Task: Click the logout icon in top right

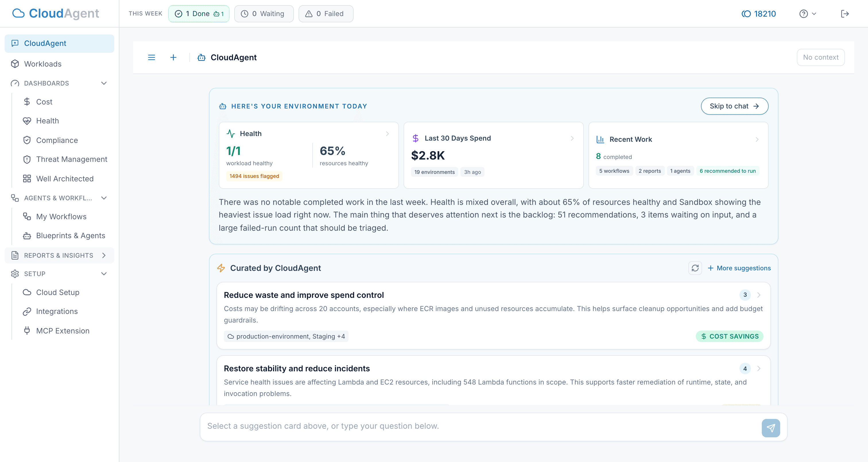Action: click(x=844, y=14)
